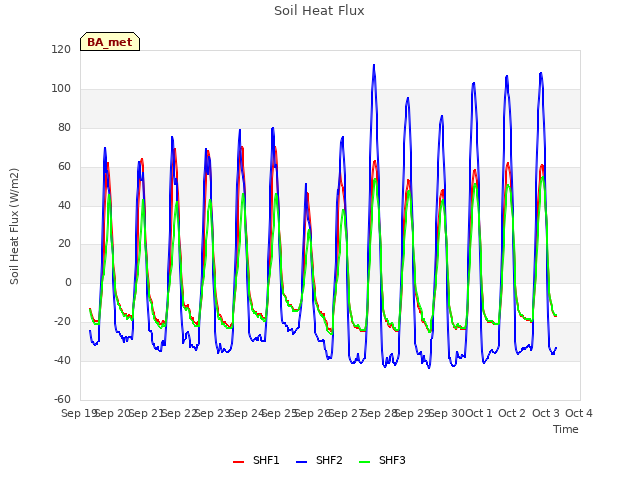Click the -40 y-axis tick label
This screenshot has height=480, width=640.
point(62,360)
